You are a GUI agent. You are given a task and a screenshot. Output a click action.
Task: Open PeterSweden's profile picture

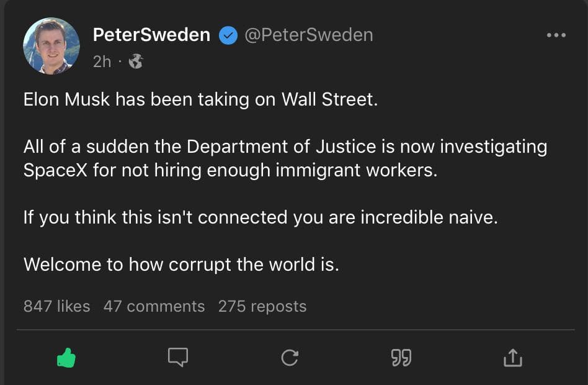pos(51,46)
